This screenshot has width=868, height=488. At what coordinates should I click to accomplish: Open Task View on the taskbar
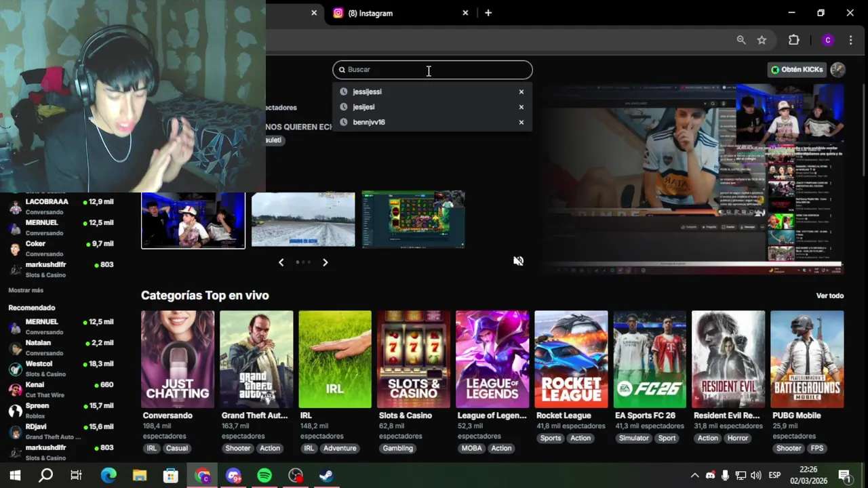click(77, 476)
